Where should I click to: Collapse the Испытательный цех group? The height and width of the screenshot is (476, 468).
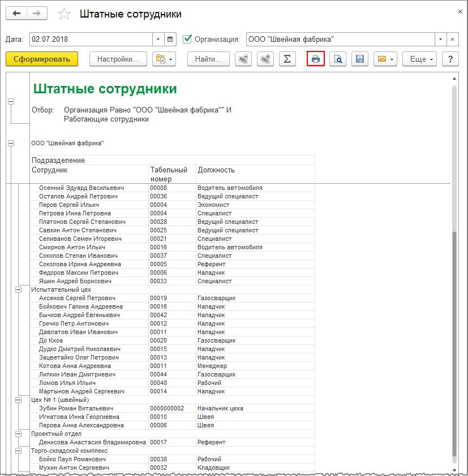(x=18, y=289)
